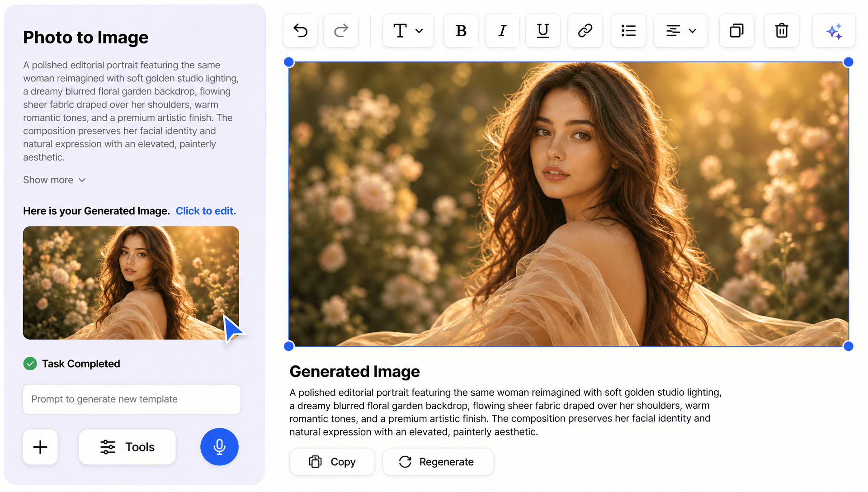The image size is (868, 492).
Task: Regenerate the image
Action: (438, 462)
